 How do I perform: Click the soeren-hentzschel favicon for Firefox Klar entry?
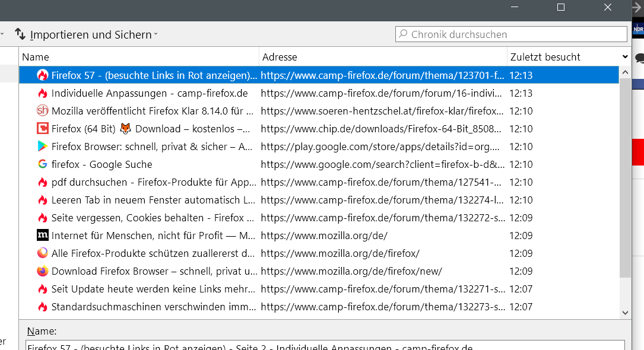pyautogui.click(x=42, y=111)
